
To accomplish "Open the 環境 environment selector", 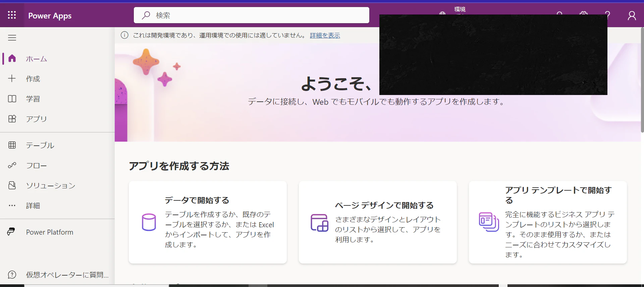I will pos(460,9).
